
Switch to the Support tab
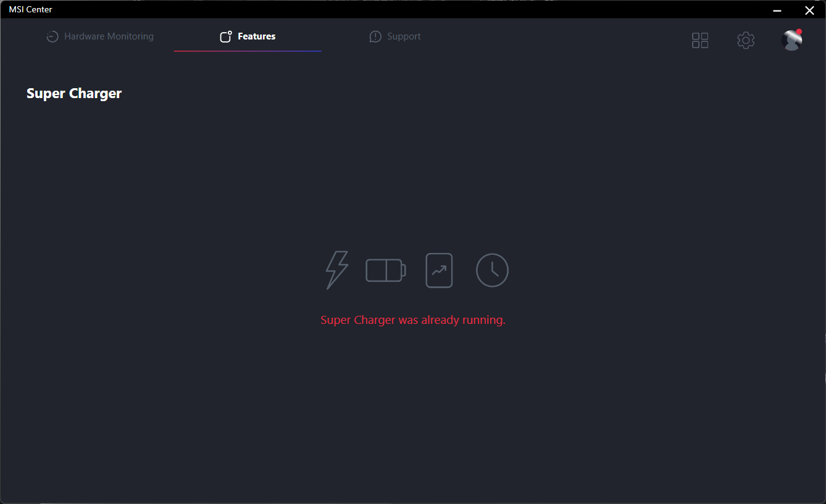395,36
